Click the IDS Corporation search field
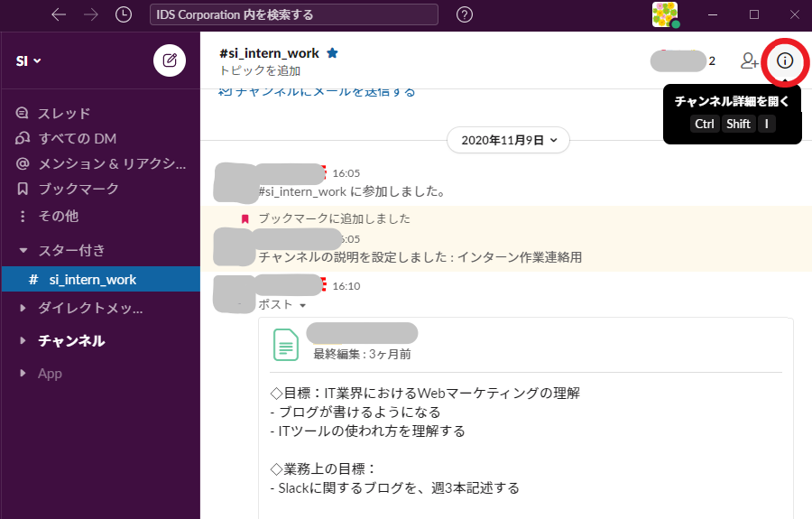 coord(293,14)
